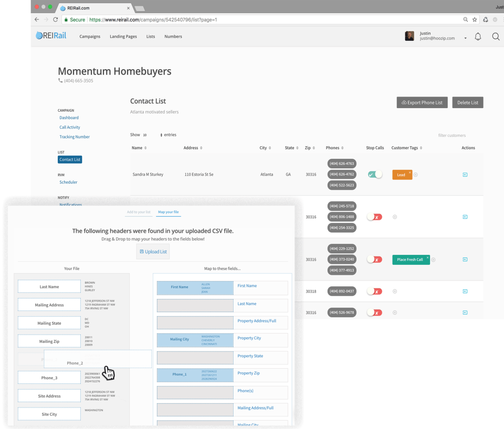This screenshot has width=504, height=429.
Task: Turn on Stop Calls for the (404) 526-9678 row
Action: (375, 313)
